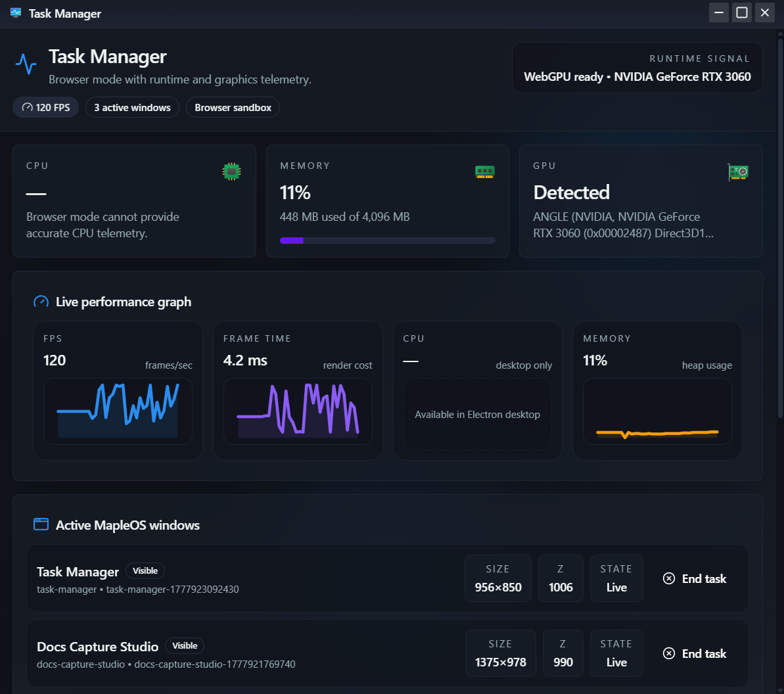The height and width of the screenshot is (694, 784).
Task: Click the Active MapleOS windows heading
Action: pos(127,525)
